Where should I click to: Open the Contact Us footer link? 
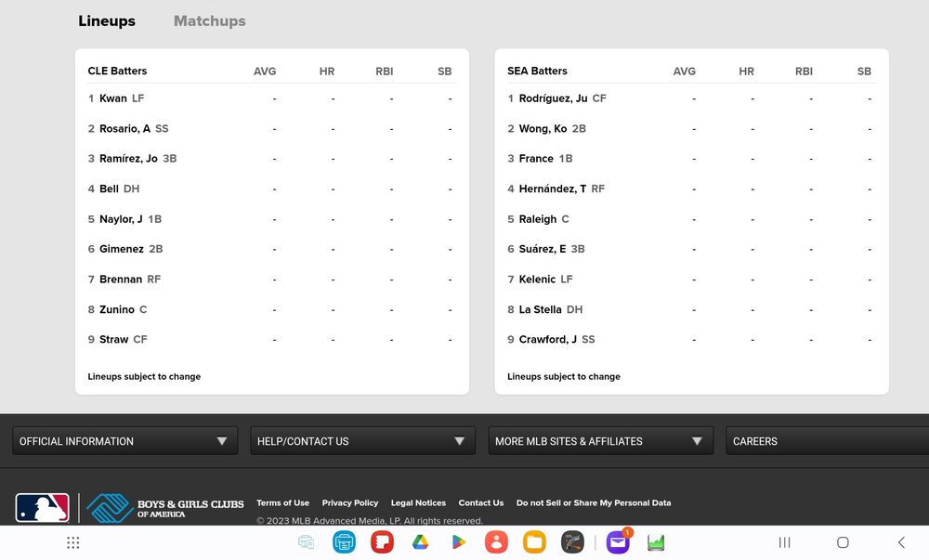tap(481, 502)
